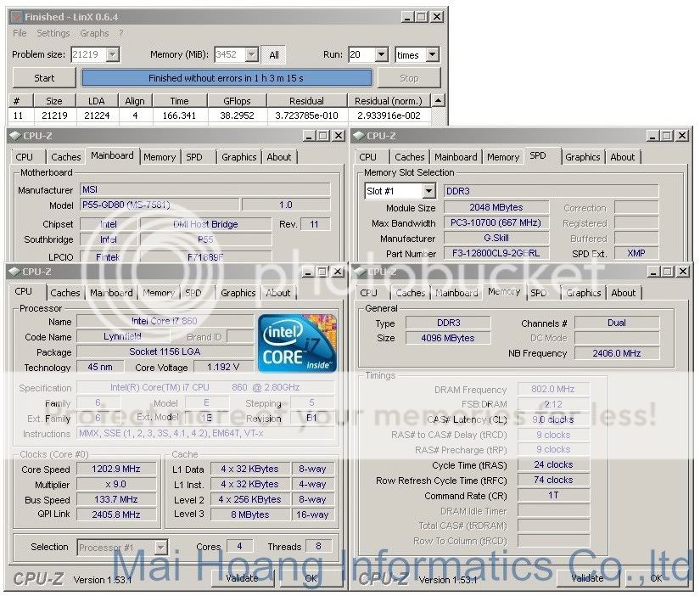Open the ? help menu in LinX
This screenshot has height=596, width=700.
tap(121, 33)
